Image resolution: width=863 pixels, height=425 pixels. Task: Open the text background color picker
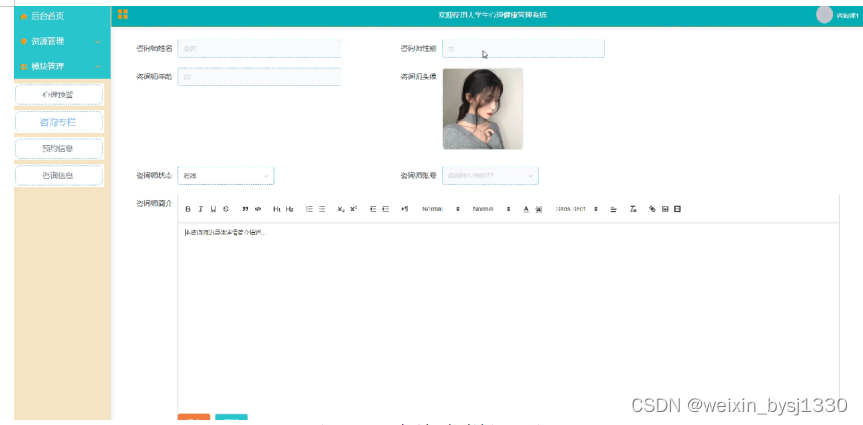click(538, 209)
